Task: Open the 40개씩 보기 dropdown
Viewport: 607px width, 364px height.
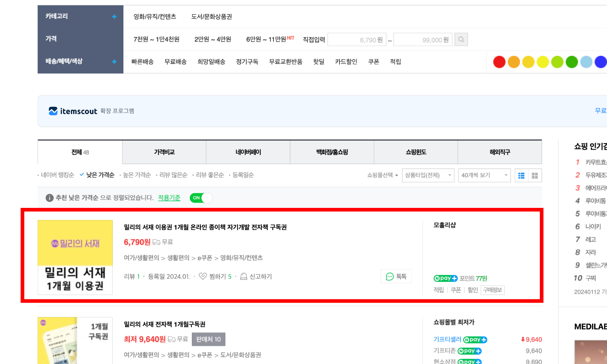Action: click(x=484, y=175)
